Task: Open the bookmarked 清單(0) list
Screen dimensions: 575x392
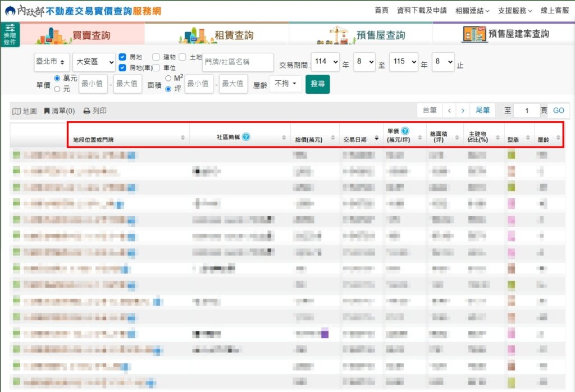Action: click(60, 111)
